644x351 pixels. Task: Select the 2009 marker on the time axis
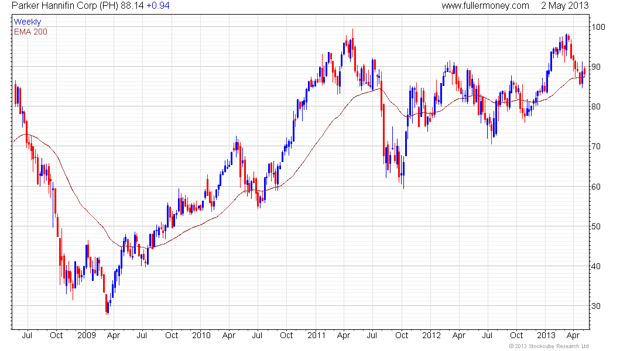[x=85, y=336]
